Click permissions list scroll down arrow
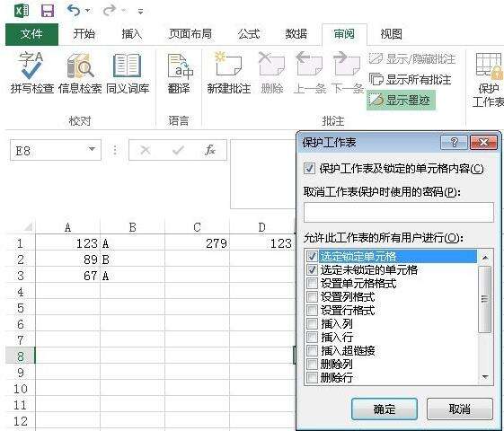 point(485,376)
